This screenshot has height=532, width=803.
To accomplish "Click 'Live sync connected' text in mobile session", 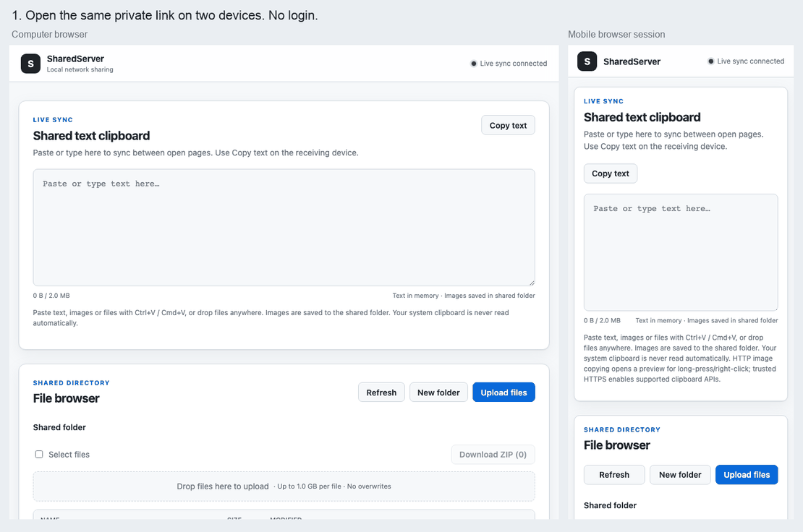I will 750,61.
